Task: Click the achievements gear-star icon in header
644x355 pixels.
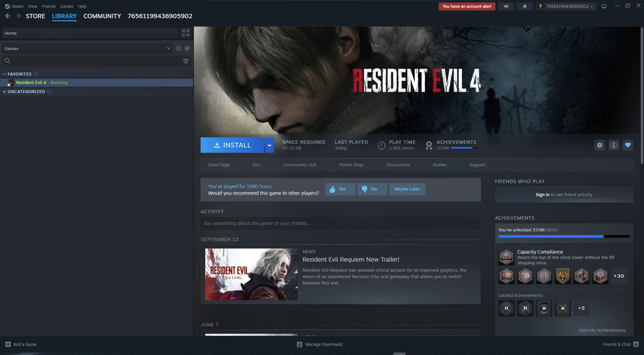Action: point(429,145)
